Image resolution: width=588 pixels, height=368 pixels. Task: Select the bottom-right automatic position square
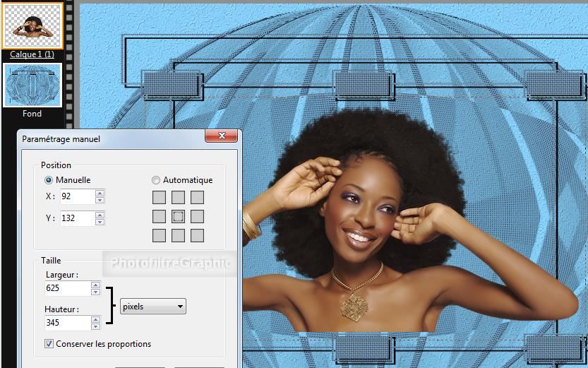198,236
